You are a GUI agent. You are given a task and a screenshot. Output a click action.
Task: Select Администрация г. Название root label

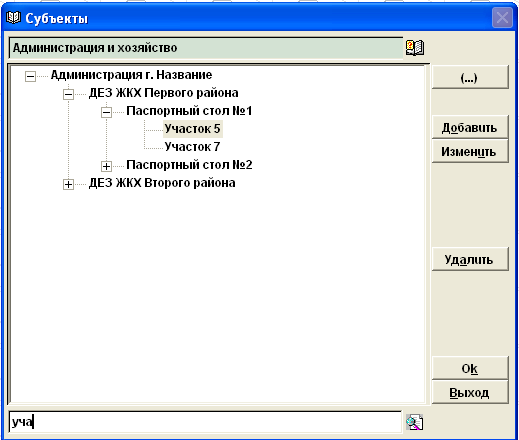click(x=131, y=75)
